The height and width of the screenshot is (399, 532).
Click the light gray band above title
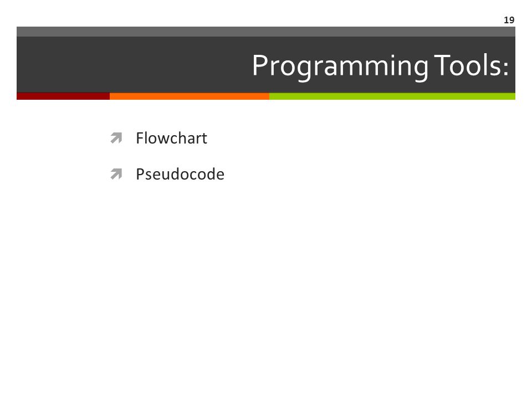point(266,32)
